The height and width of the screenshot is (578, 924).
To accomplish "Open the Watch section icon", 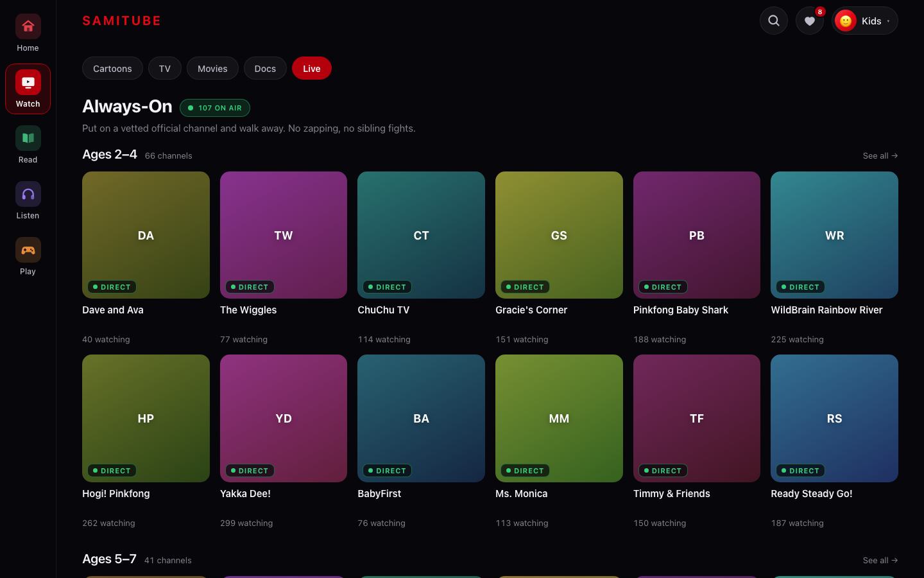I will click(x=28, y=82).
